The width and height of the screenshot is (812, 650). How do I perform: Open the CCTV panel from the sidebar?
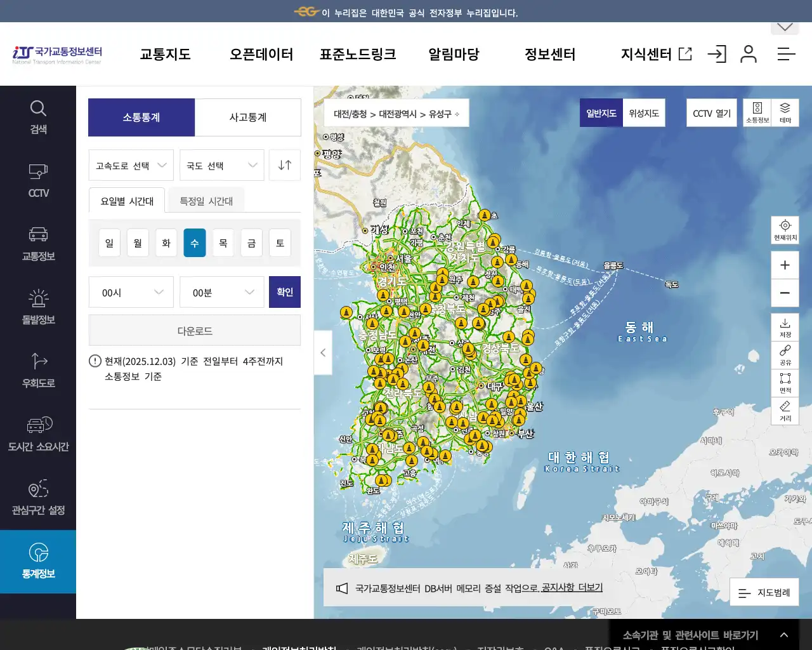pos(38,181)
